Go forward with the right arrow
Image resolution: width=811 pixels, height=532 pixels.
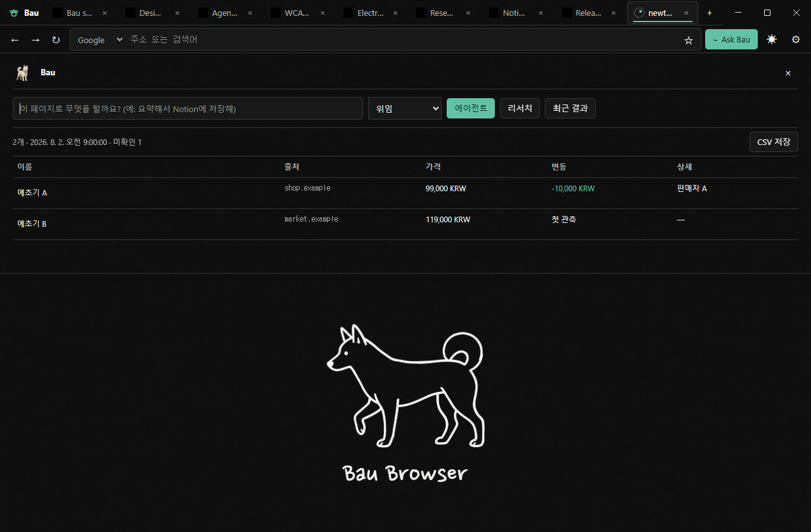[x=35, y=40]
